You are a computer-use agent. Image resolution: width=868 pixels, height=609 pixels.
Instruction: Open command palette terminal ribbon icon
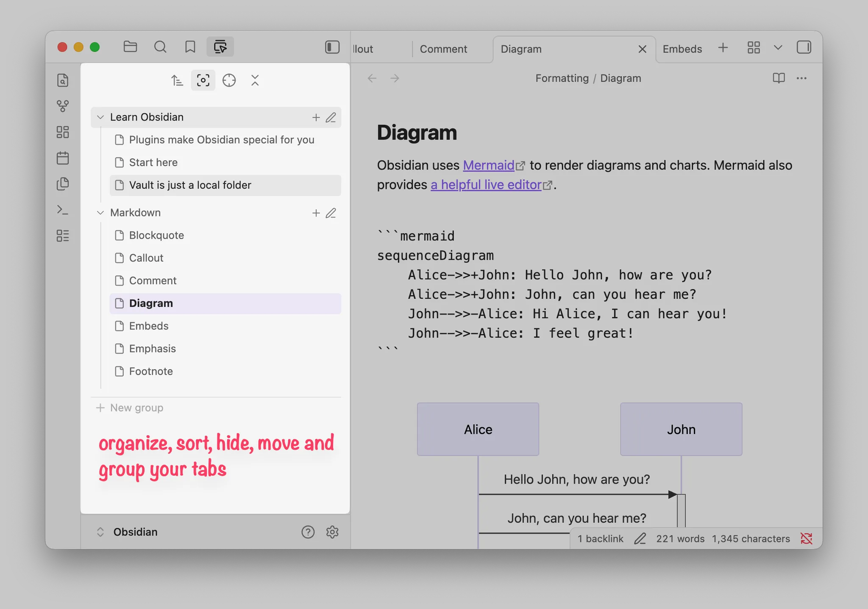pos(63,210)
